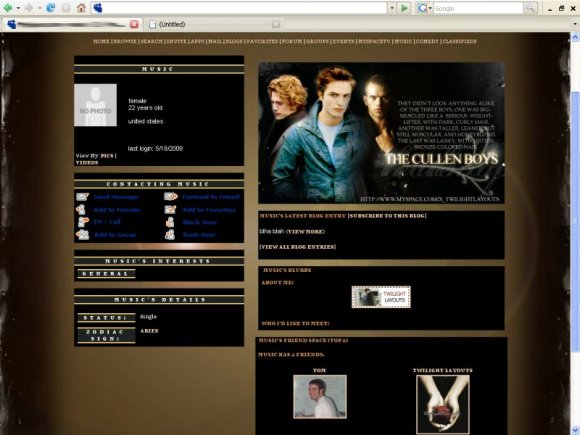The height and width of the screenshot is (435, 580).
Task: Expand the address bar URL dropdown
Action: coord(392,8)
